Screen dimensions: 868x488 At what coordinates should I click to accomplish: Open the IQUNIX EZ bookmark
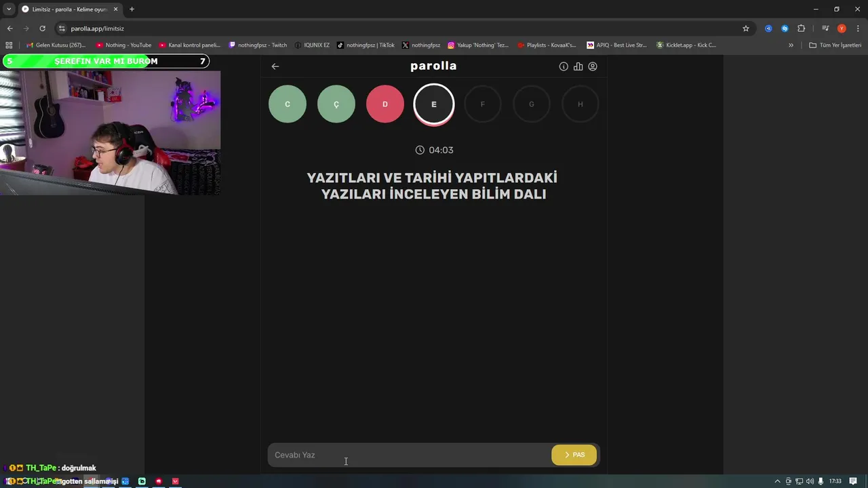point(312,45)
